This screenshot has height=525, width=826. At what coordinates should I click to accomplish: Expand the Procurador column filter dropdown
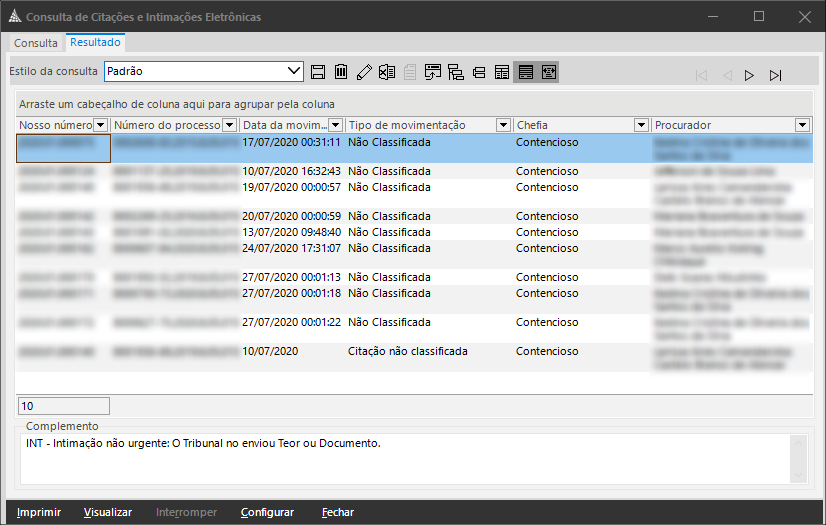point(802,125)
